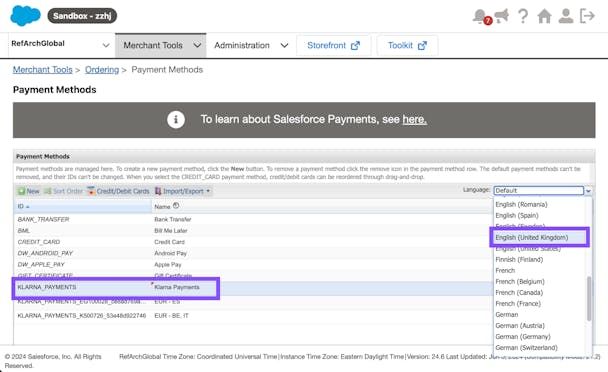608x372 pixels.
Task: Open the Merchant Tools menu
Action: (161, 45)
